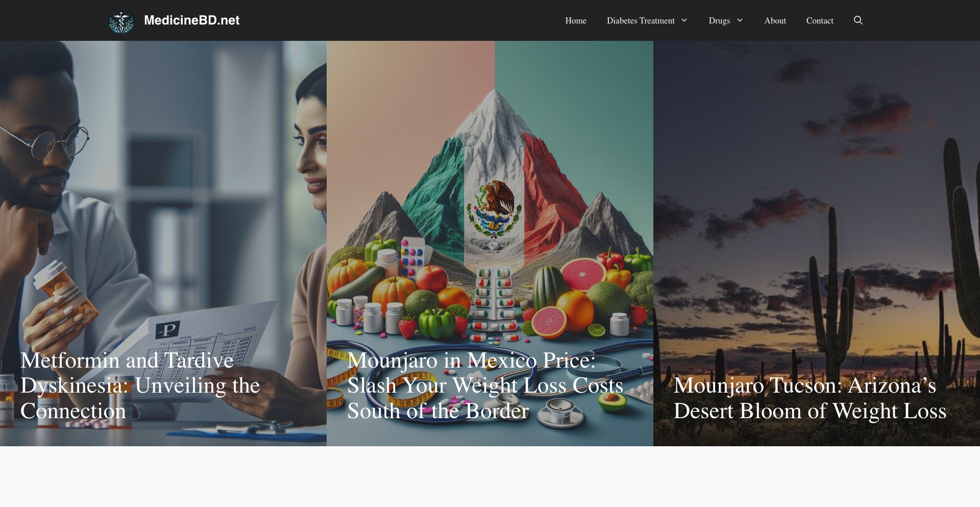Image resolution: width=980 pixels, height=507 pixels.
Task: Click the Mexico mountain article thumbnail image
Action: [489, 204]
